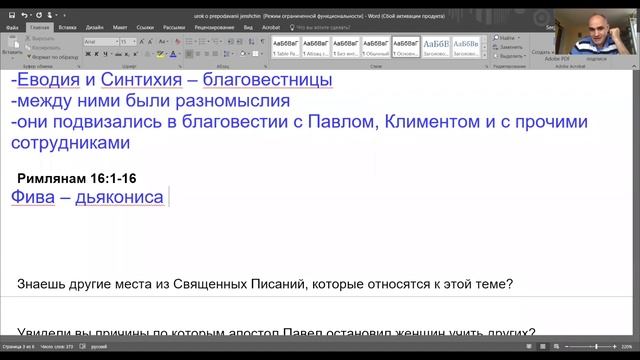
Task: Save the document from Quick Access toolbar
Action: point(12,15)
